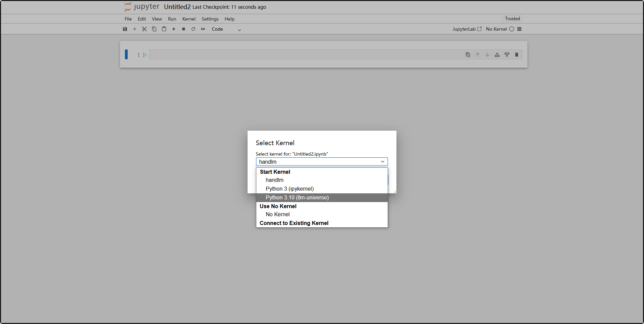Move the cell up with the arrow icon

click(x=478, y=55)
